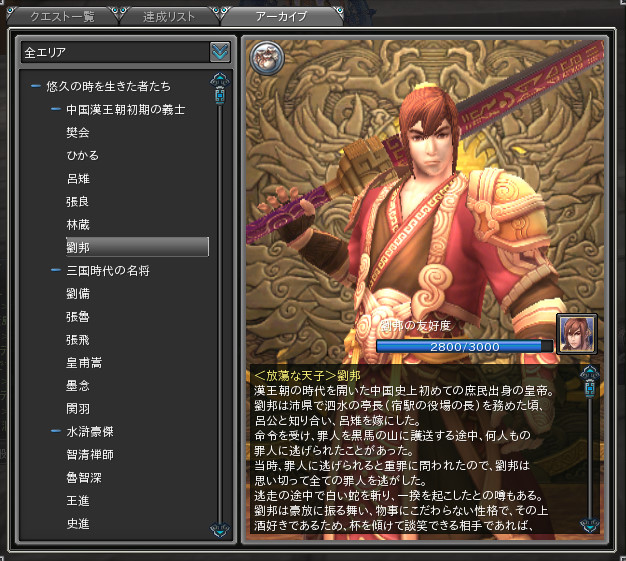Collapse the 中国漢王朝初期の義士 group

point(56,109)
